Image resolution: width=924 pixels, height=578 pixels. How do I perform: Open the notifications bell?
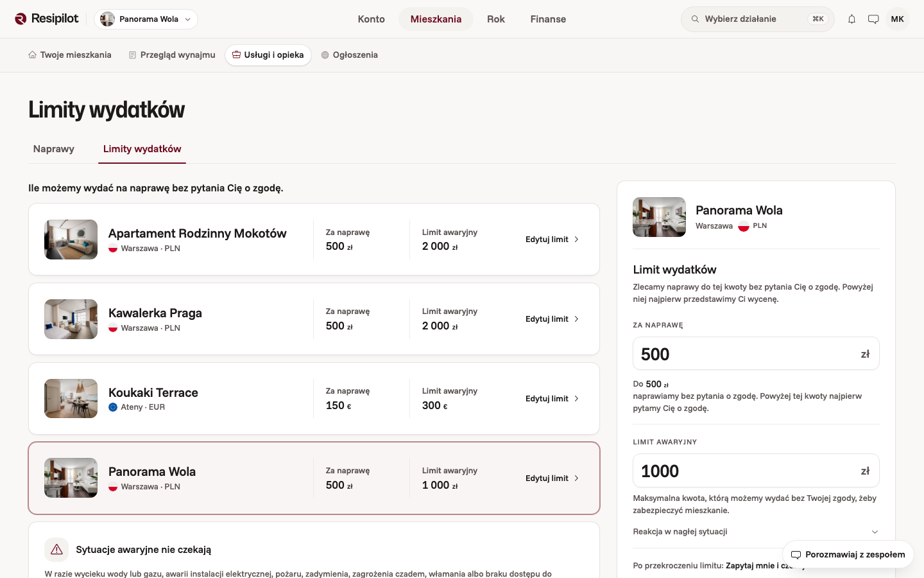coord(851,19)
